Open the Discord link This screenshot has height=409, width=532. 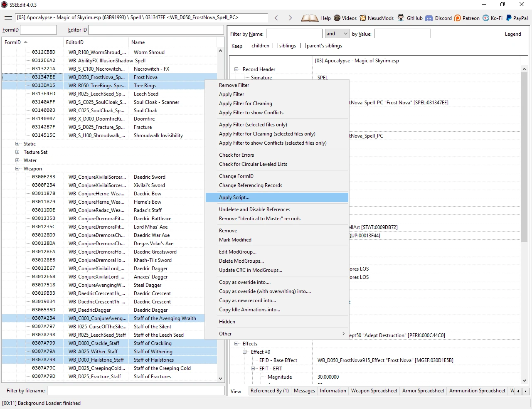[429, 18]
